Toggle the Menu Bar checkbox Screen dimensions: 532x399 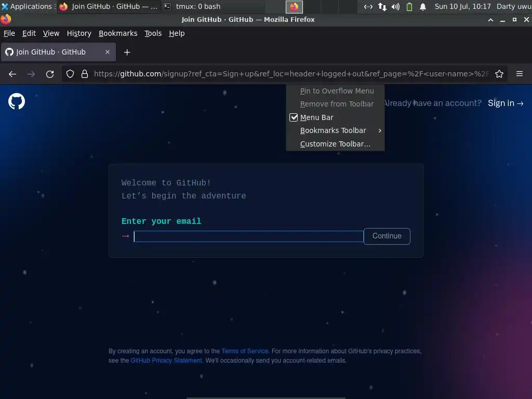(x=294, y=117)
